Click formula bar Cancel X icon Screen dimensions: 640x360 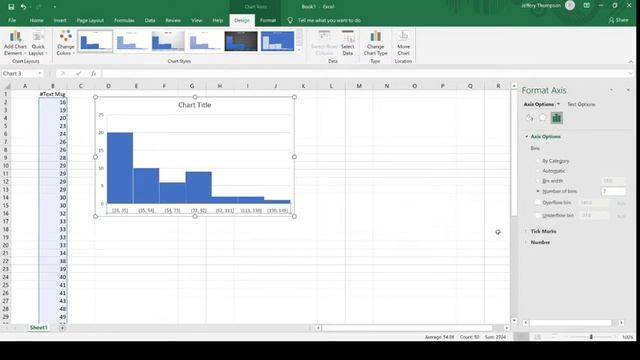click(x=63, y=73)
